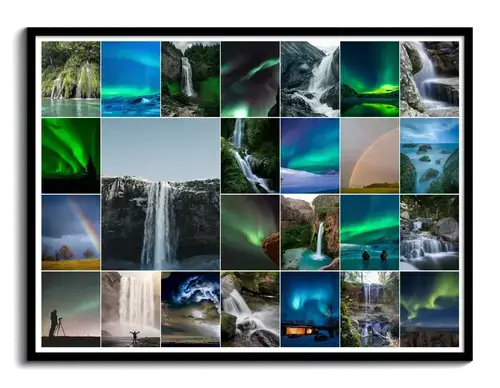Select the mossy waterfall over turquoise water photo

tap(71, 79)
